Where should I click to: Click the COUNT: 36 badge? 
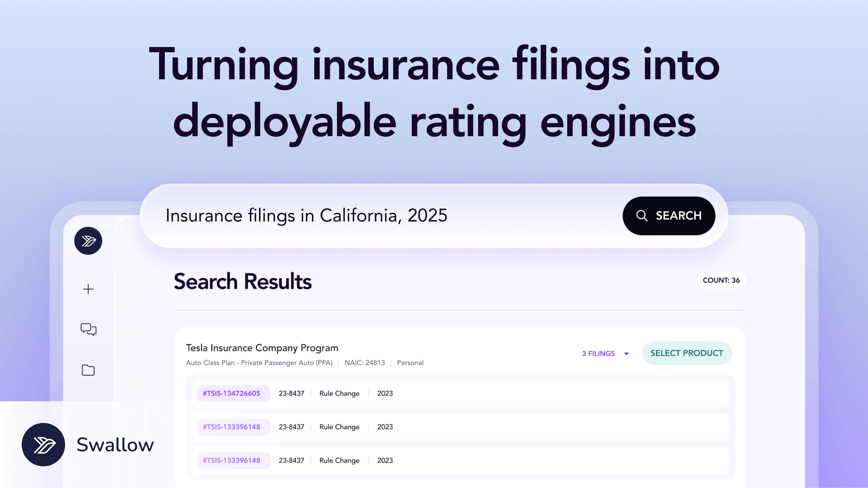pos(721,280)
